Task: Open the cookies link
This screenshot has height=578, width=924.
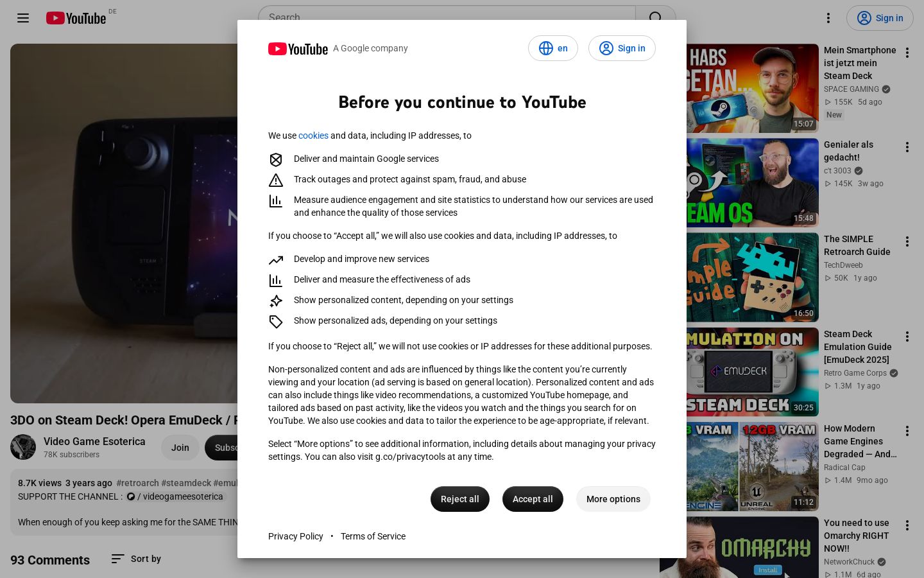Action: tap(313, 136)
